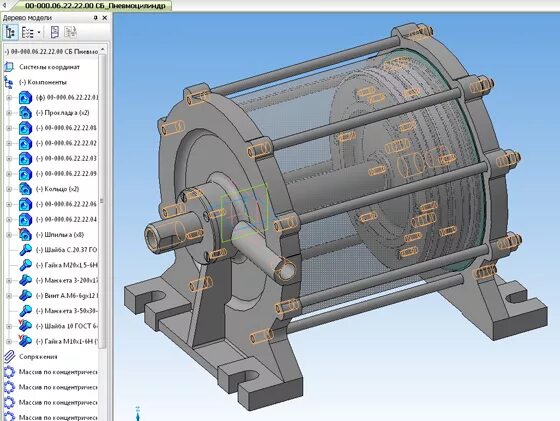Expand the Кольцо (x2) node
The width and height of the screenshot is (560, 421).
point(9,189)
